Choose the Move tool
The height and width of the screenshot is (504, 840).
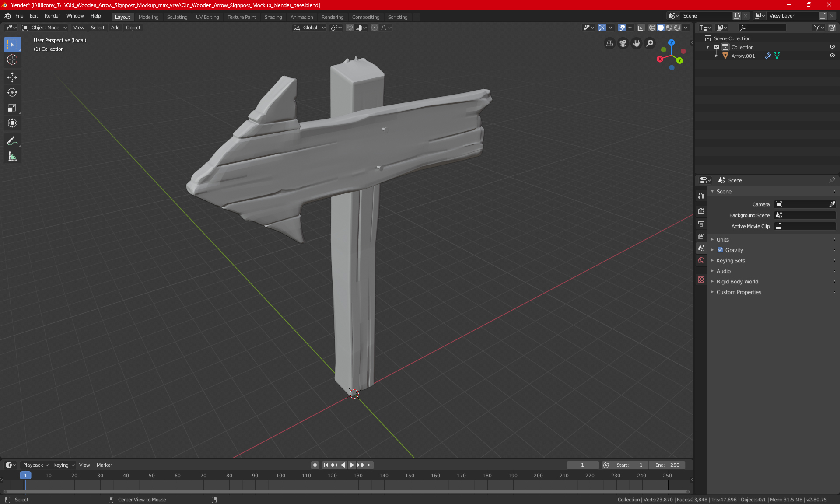click(12, 77)
